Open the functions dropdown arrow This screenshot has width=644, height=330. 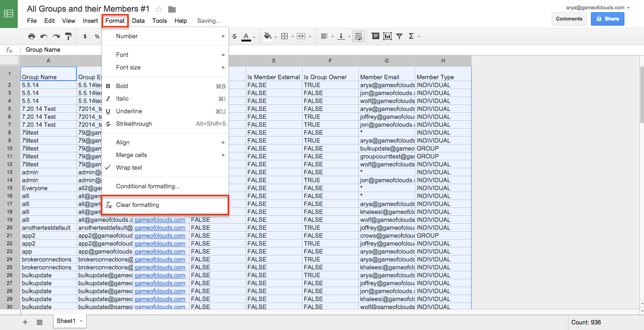click(x=419, y=36)
